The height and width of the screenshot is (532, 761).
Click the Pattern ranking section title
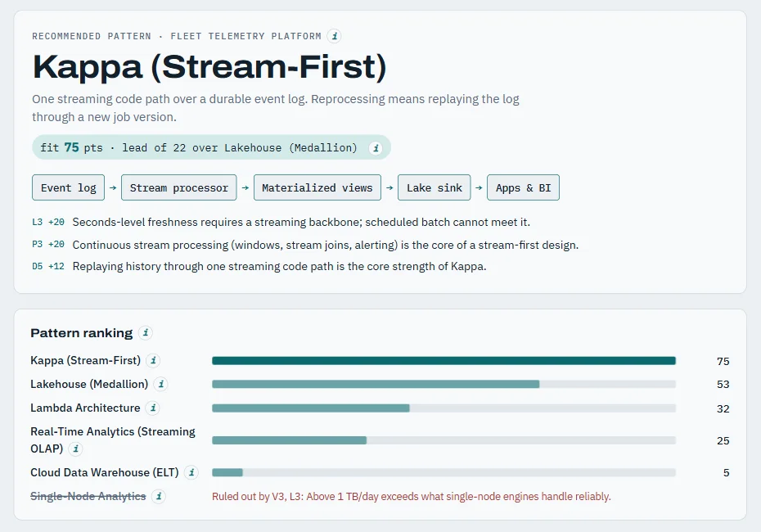click(82, 333)
